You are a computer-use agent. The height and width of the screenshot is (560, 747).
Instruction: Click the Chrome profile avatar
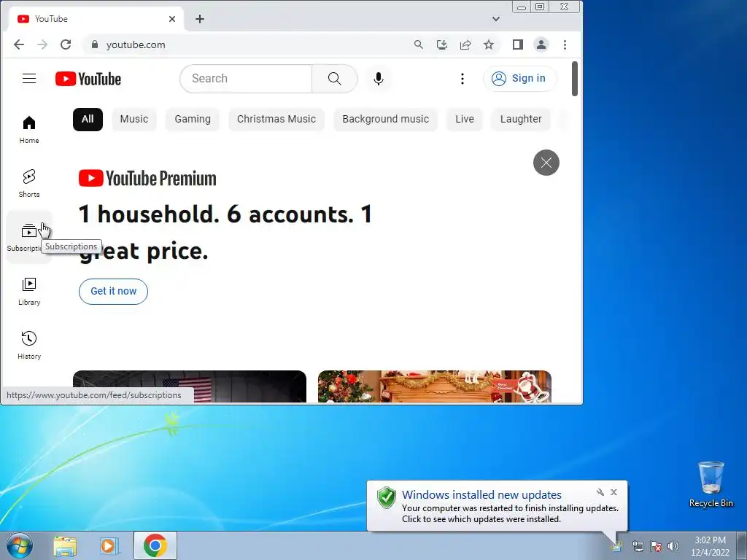tap(541, 44)
